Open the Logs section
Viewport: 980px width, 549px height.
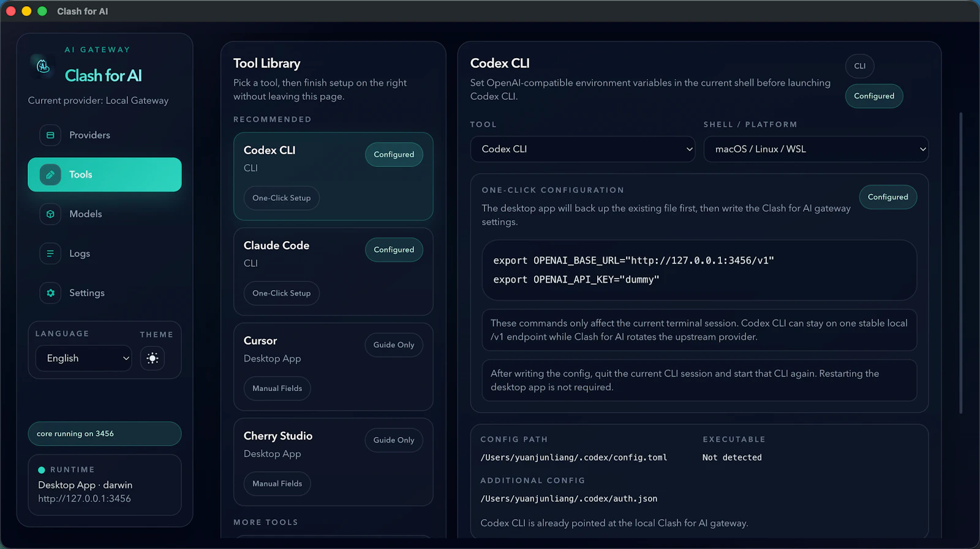tap(105, 253)
